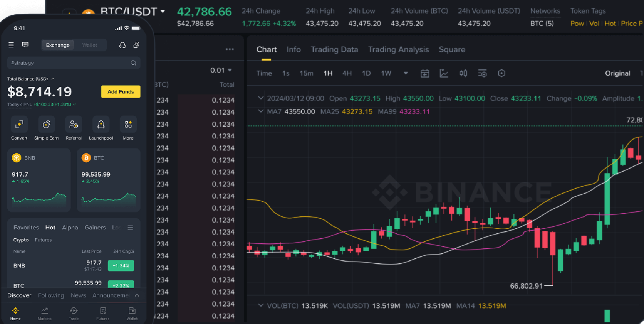
Task: Click into the #strategy search field
Action: [74, 63]
